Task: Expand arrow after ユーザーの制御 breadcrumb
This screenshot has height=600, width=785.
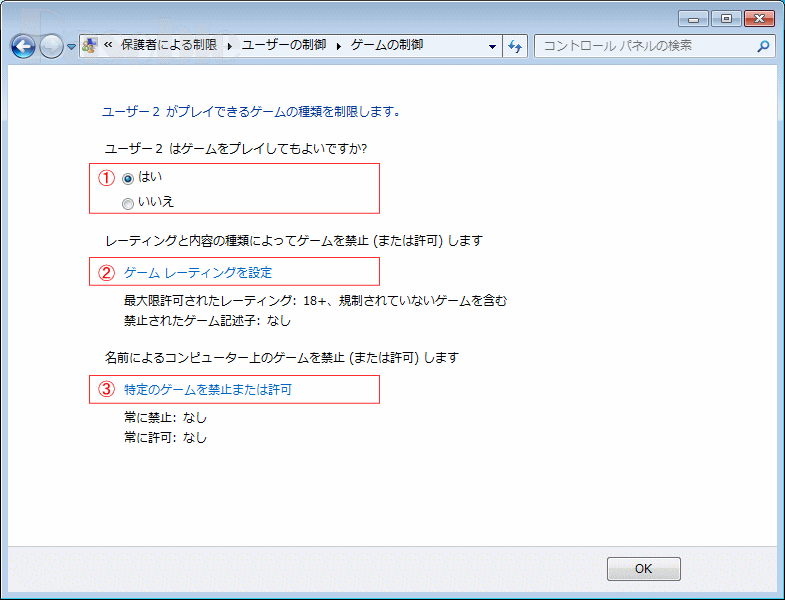Action: [339, 46]
